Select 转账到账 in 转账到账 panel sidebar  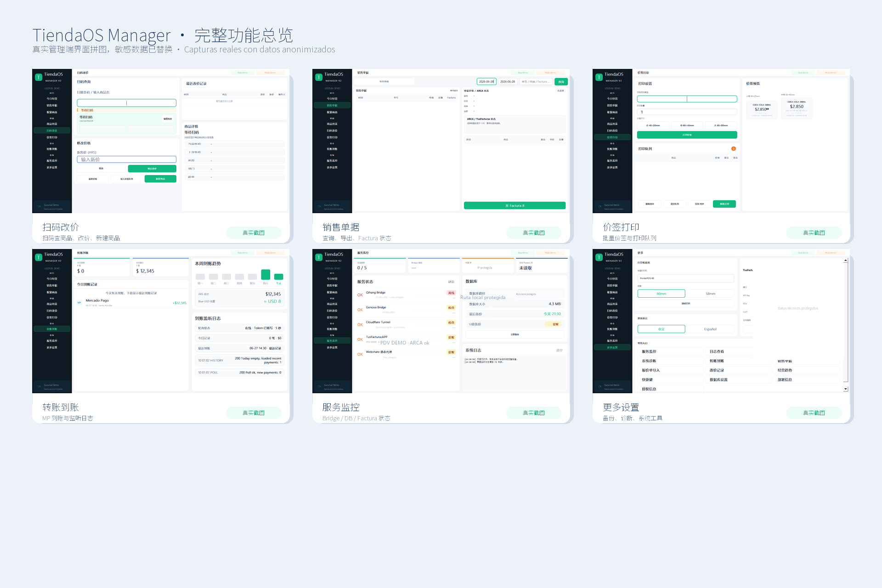[x=52, y=329]
